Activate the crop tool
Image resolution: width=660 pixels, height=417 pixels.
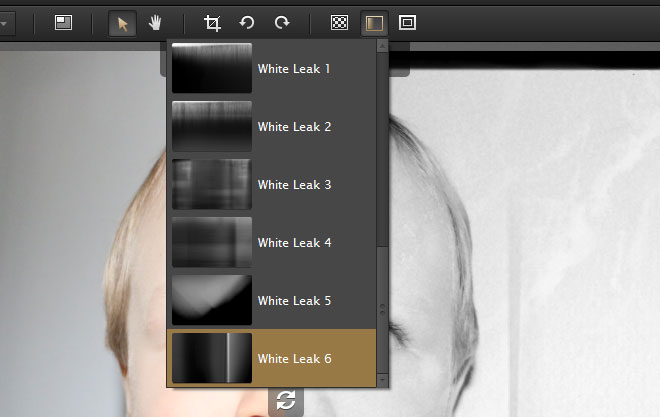pos(212,23)
